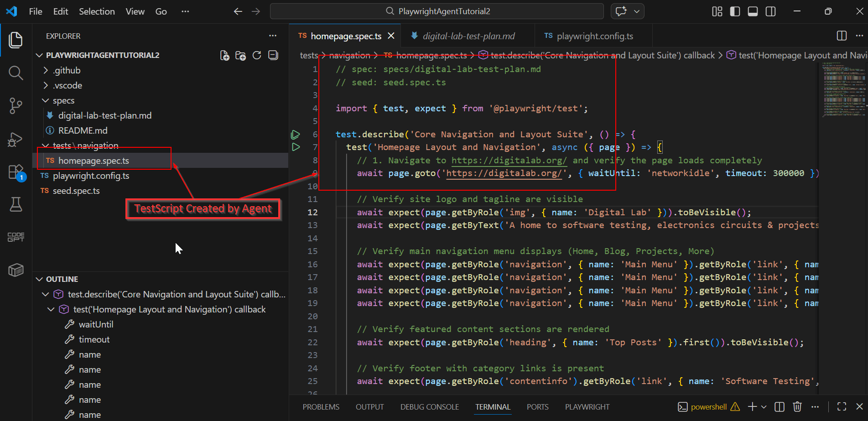The height and width of the screenshot is (421, 868).
Task: Collapse the OUTLINE section
Action: pyautogui.click(x=62, y=279)
